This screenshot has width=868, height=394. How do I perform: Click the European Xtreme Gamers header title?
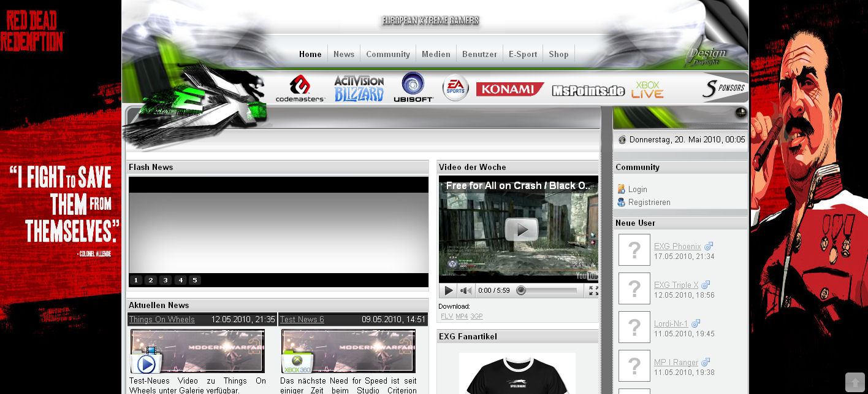pos(430,21)
